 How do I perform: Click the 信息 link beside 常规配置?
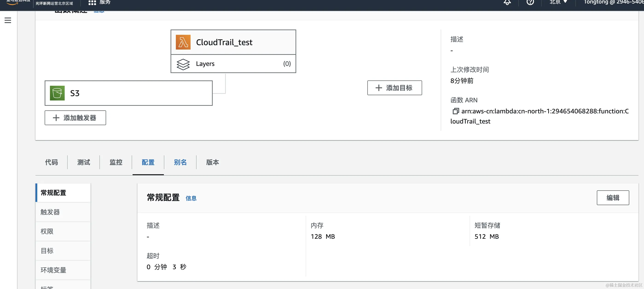191,198
